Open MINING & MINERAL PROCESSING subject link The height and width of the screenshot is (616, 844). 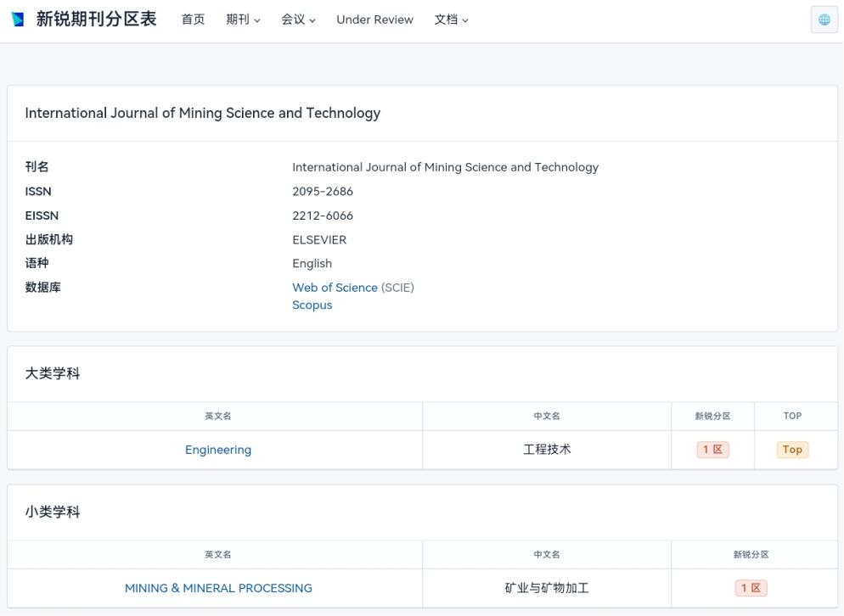(x=218, y=588)
